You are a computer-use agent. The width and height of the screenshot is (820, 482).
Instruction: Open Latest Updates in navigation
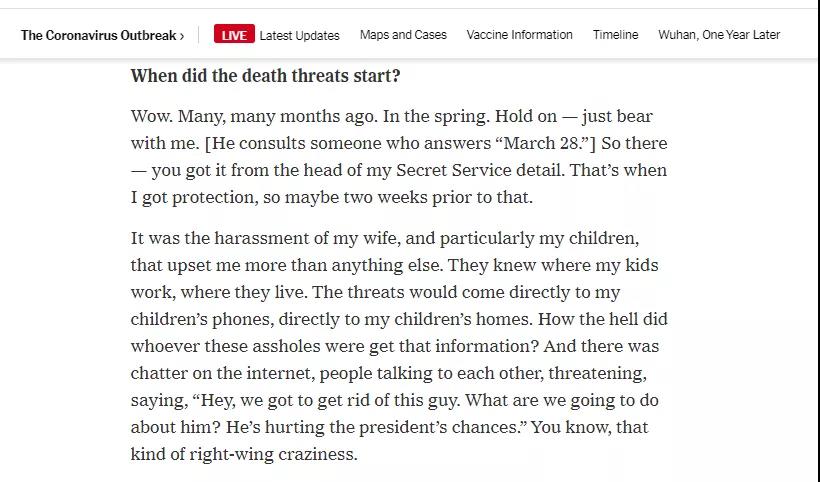(299, 35)
